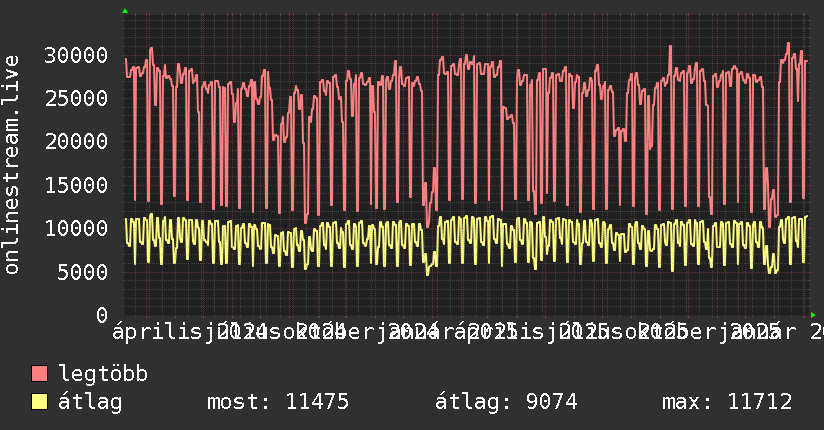Click the átlag: 9074 statistic
The height and width of the screenshot is (430, 824).
[x=506, y=402]
